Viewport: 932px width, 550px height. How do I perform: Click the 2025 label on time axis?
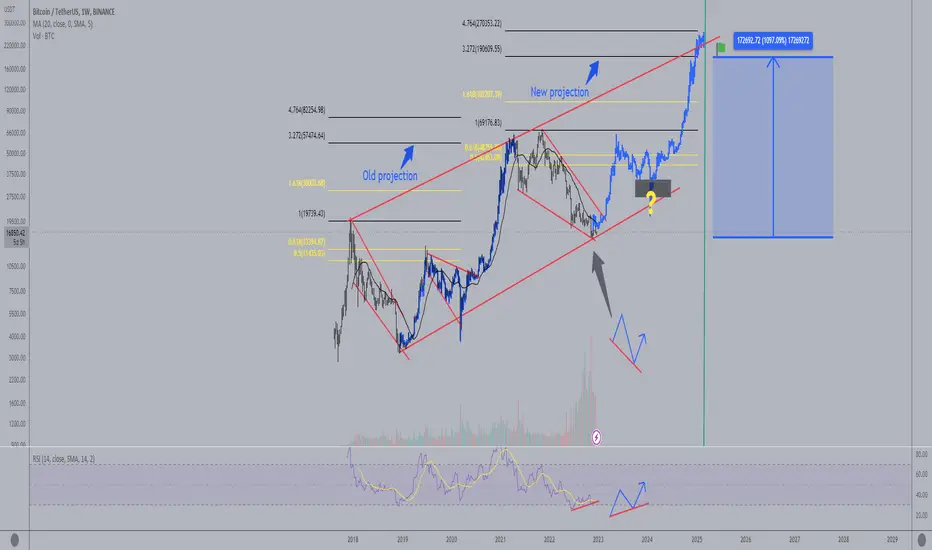coord(697,540)
